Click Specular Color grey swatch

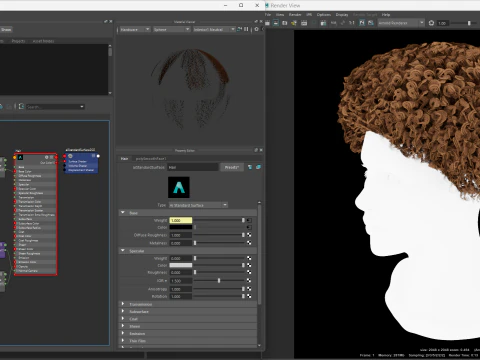[181, 265]
